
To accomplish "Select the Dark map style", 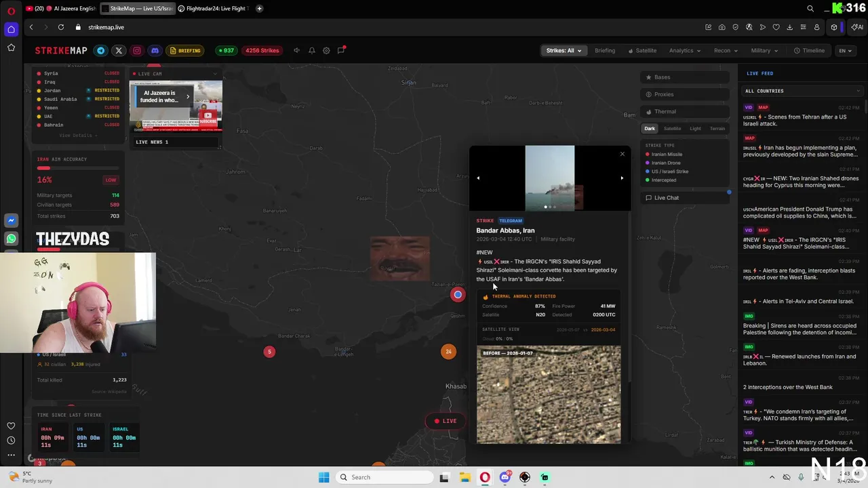I will click(x=650, y=129).
